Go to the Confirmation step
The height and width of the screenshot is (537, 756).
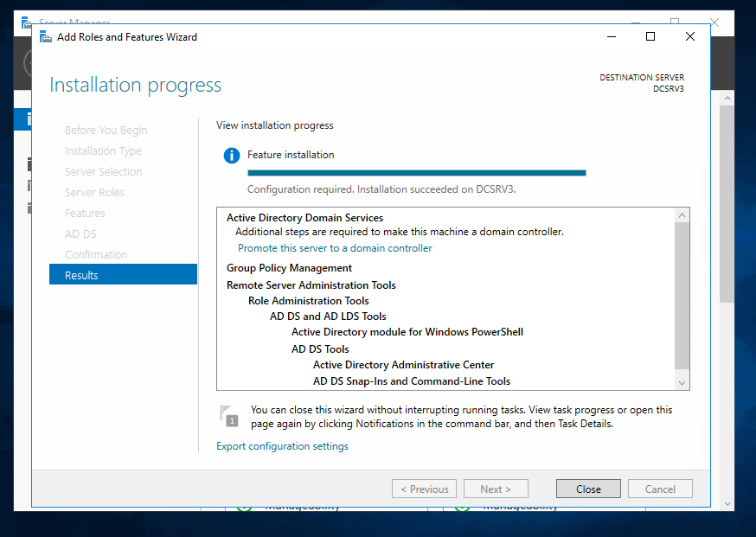[x=95, y=254]
